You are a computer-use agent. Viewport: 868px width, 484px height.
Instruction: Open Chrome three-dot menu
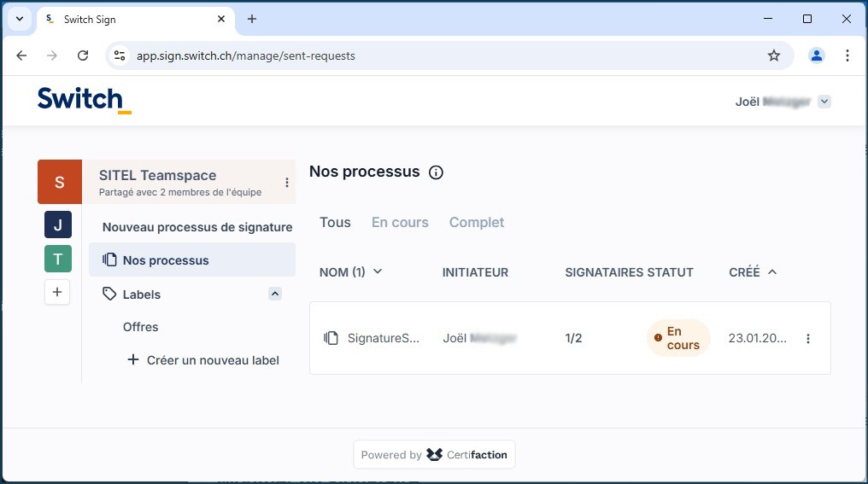pyautogui.click(x=847, y=55)
